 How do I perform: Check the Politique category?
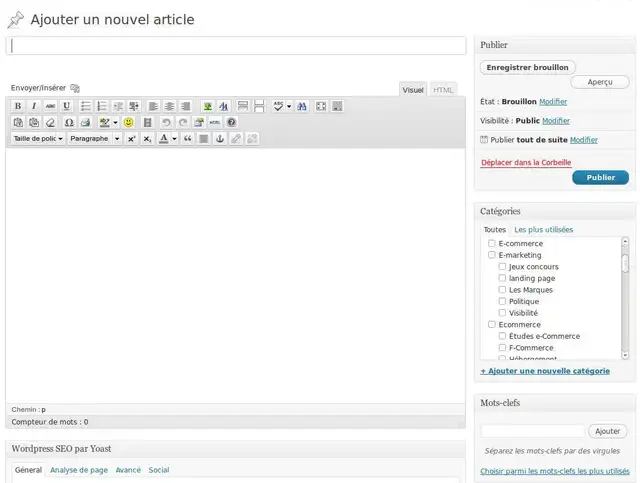point(502,301)
